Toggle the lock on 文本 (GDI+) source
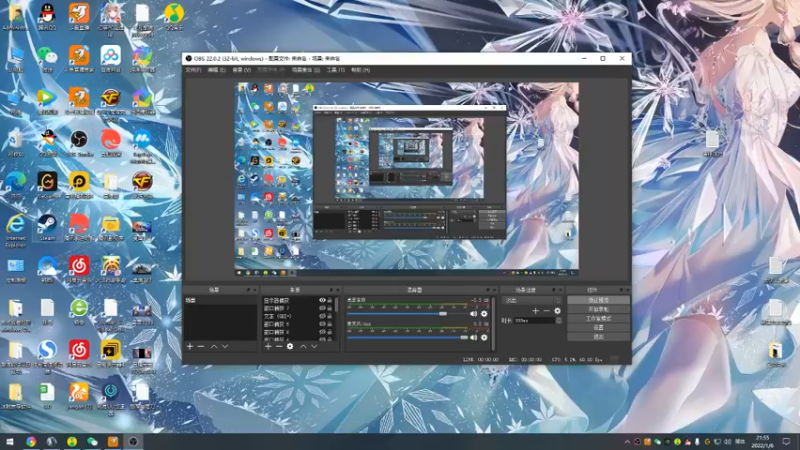This screenshot has height=450, width=800. point(330,316)
